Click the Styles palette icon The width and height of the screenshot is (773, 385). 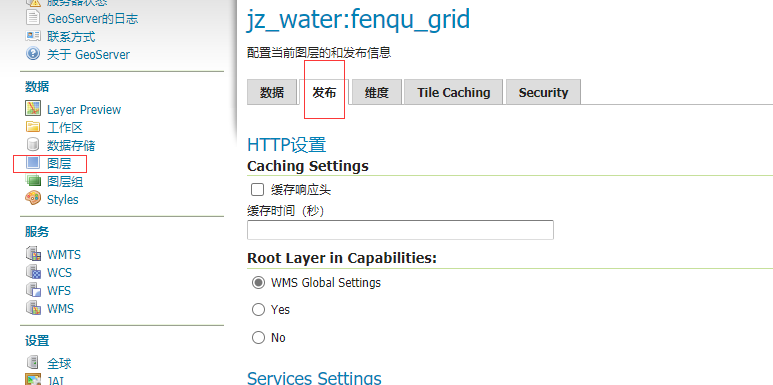coord(33,199)
